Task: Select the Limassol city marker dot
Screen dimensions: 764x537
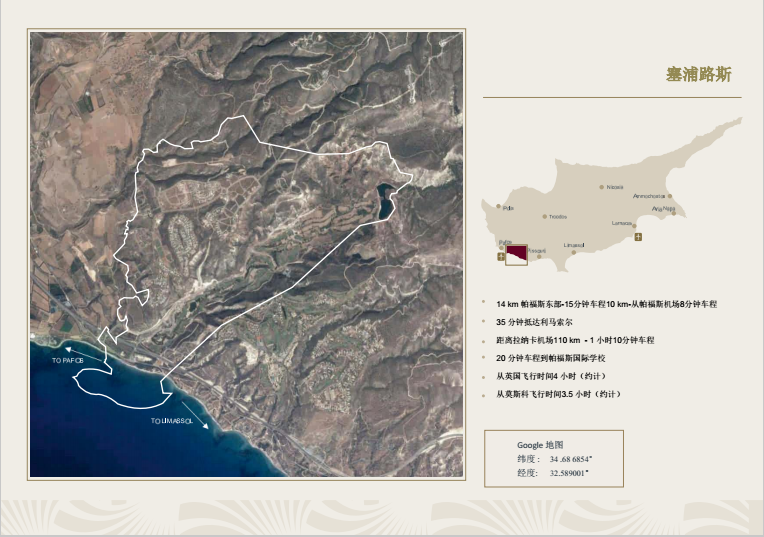Action: point(575,251)
